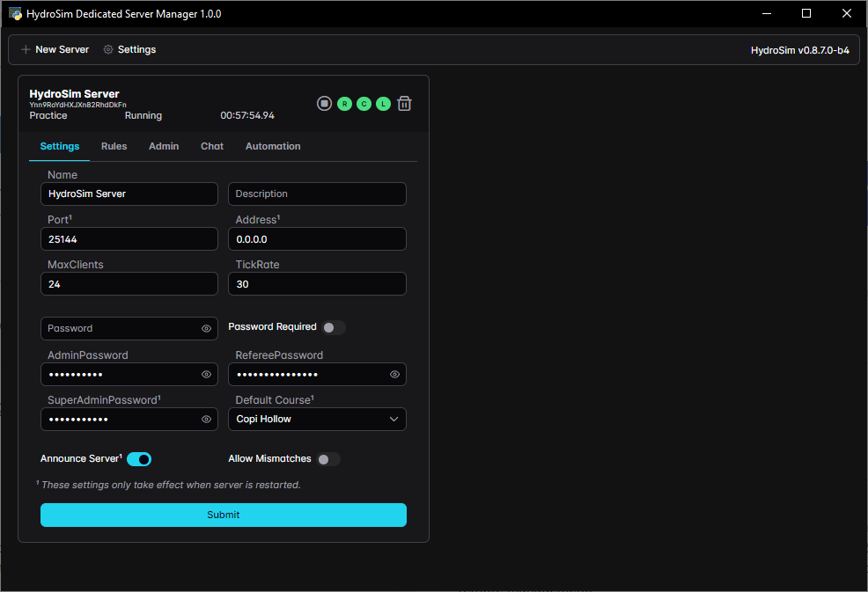
Task: Click the MaxClients field showing 24
Action: (129, 284)
